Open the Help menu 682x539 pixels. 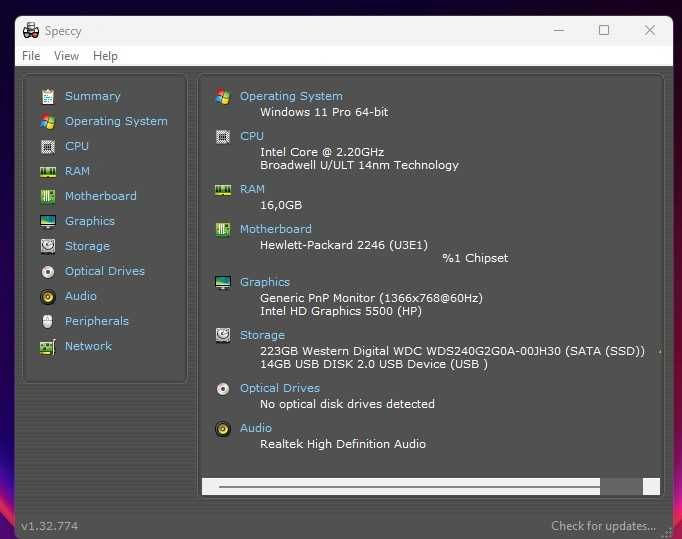point(105,56)
